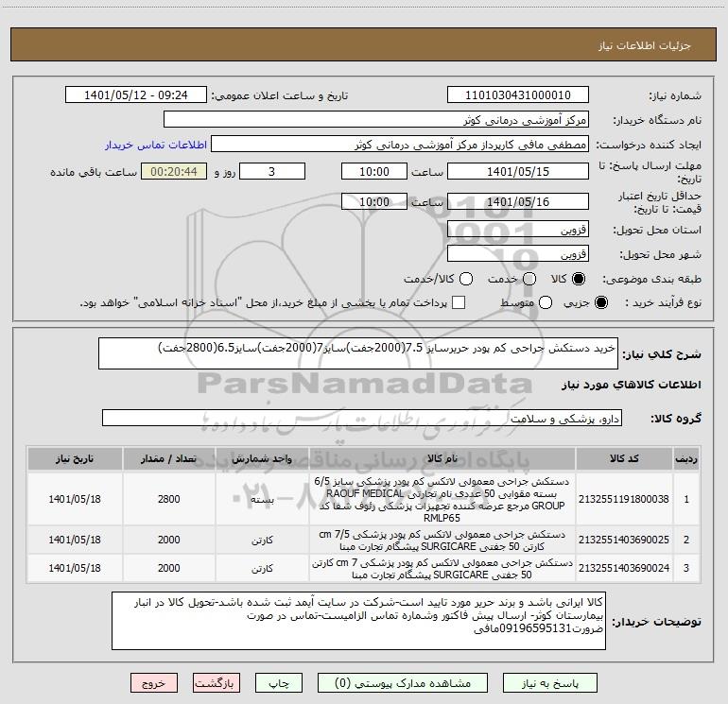Viewport: 728px width, 704px height.
Task: Select the کالا/خدمت radio button
Action: pyautogui.click(x=466, y=279)
